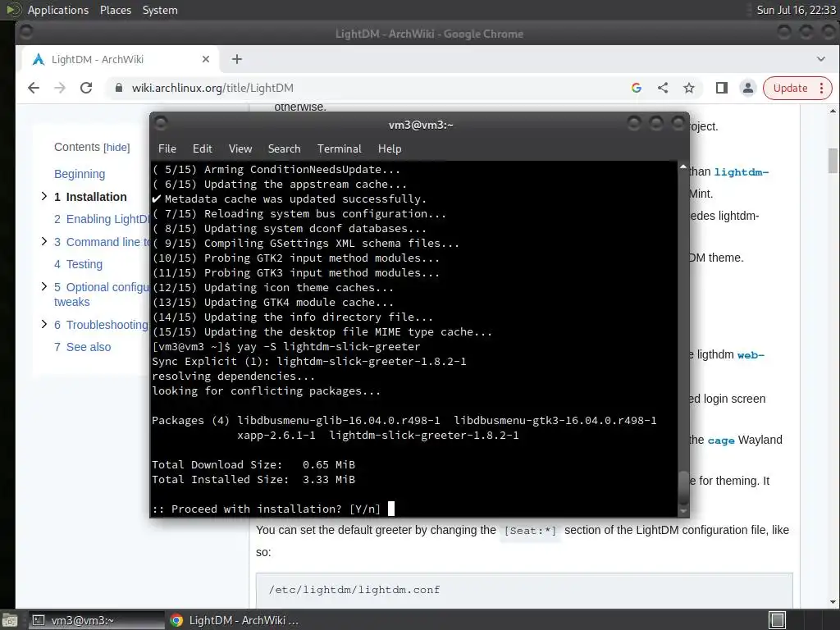This screenshot has height=630, width=840.
Task: Click the yay -S lightdm-slick-greeter command line
Action: (x=286, y=347)
